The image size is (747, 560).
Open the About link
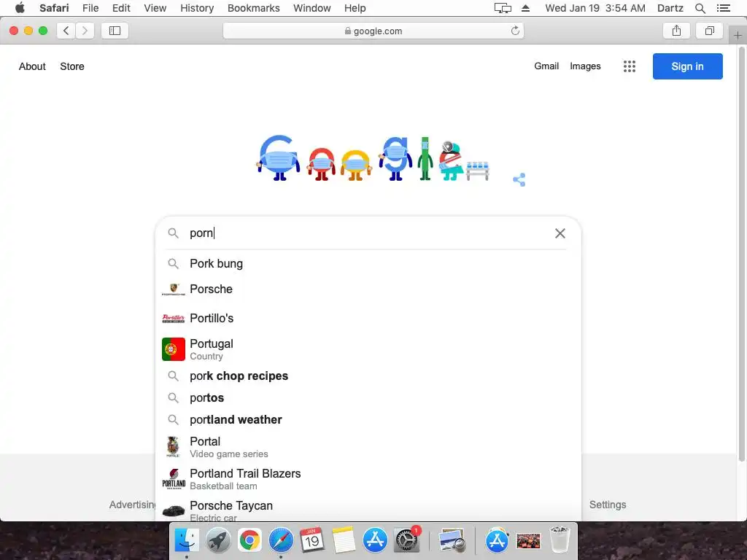pyautogui.click(x=32, y=66)
